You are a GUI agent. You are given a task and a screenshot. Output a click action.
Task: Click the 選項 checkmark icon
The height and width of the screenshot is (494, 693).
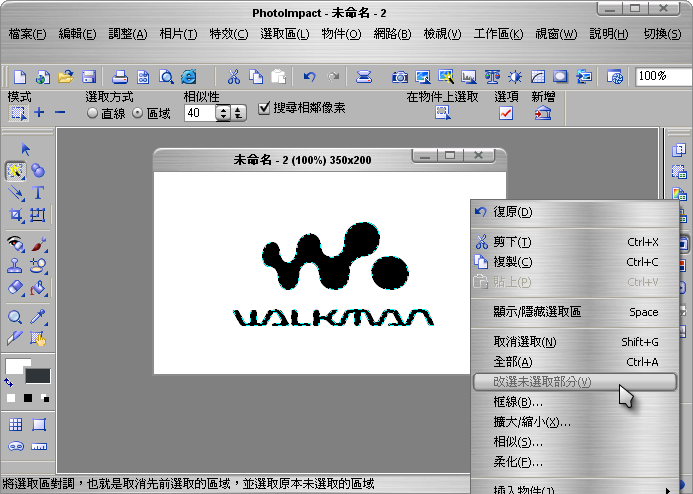(506, 113)
